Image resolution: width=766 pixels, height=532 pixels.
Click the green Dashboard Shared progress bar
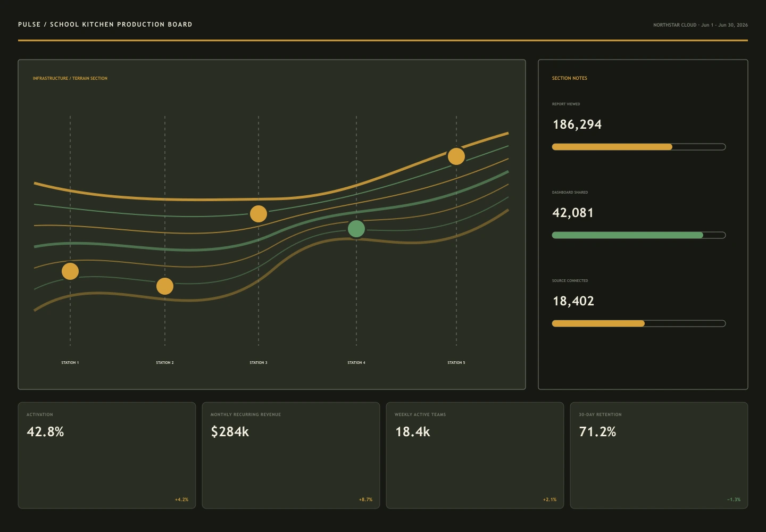(x=639, y=235)
